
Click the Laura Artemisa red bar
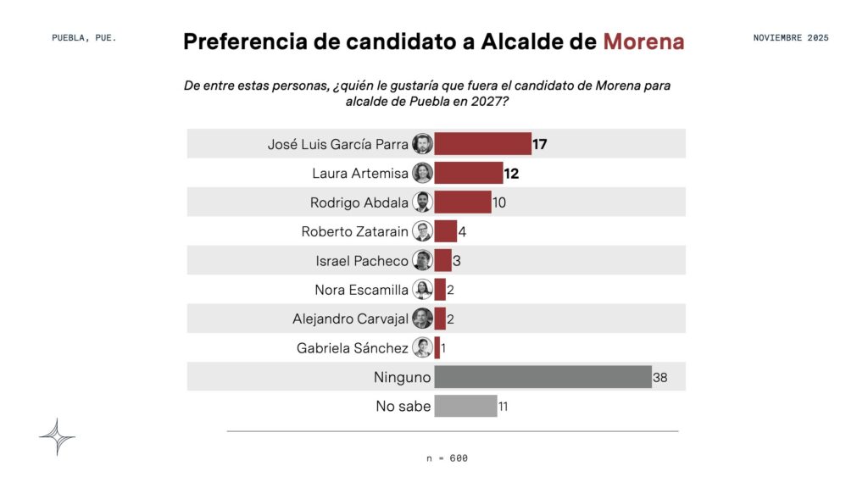[x=468, y=173]
